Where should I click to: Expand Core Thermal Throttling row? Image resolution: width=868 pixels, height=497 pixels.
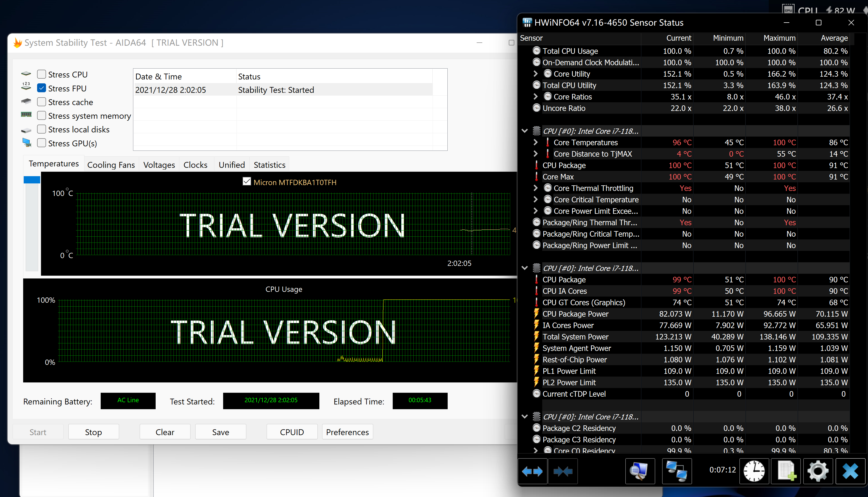[x=536, y=188]
